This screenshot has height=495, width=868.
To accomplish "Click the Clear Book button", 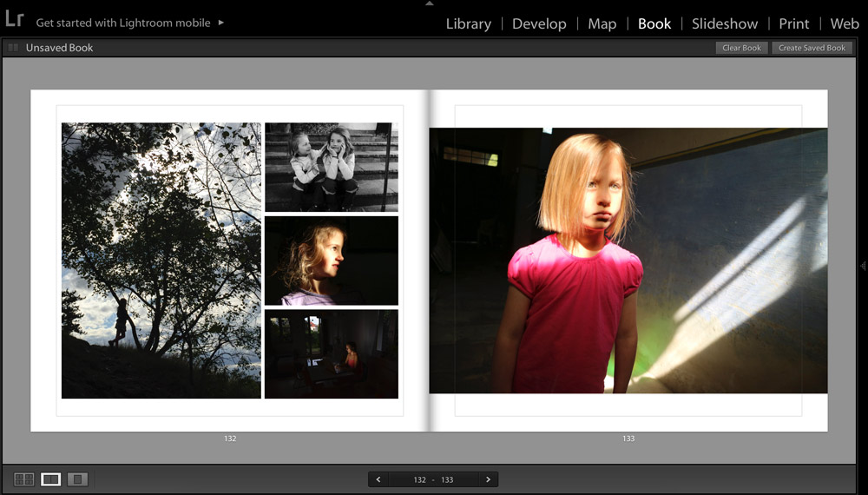I will click(x=741, y=48).
